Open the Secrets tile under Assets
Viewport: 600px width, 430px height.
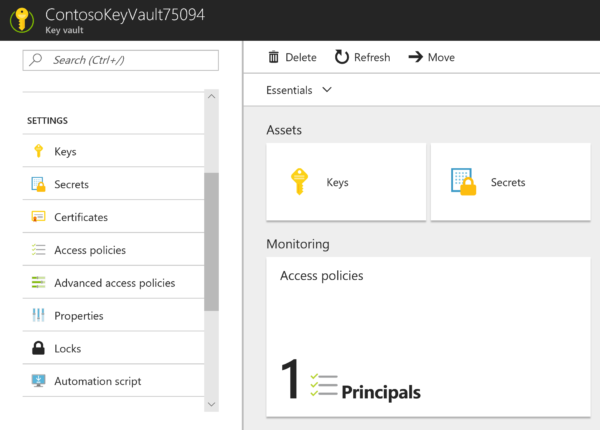click(x=510, y=182)
